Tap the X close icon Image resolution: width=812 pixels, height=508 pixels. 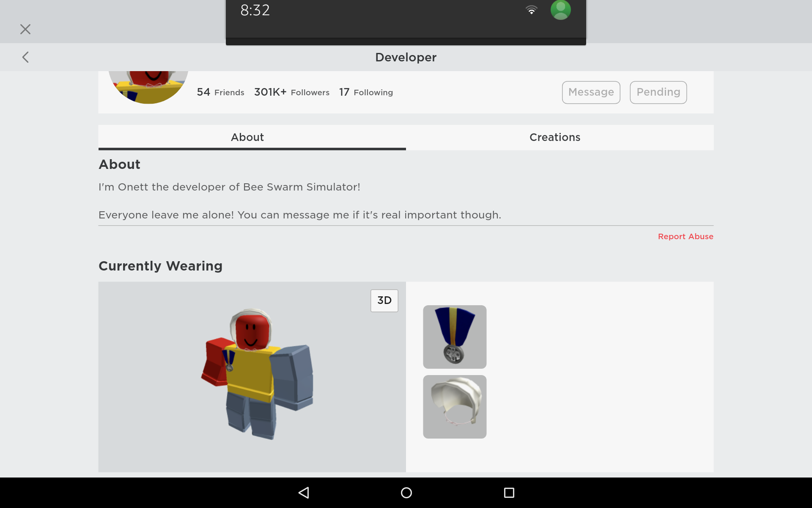click(25, 29)
